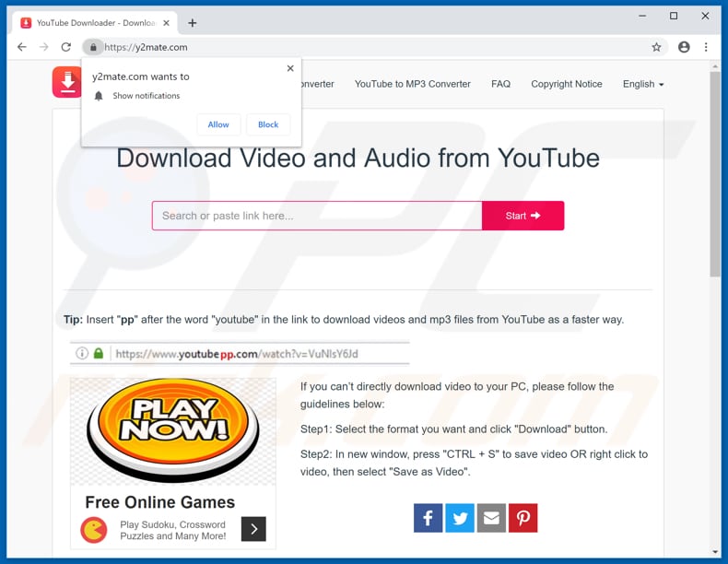Screen dimensions: 728x564
Task: Share via email envelope icon
Action: click(491, 518)
